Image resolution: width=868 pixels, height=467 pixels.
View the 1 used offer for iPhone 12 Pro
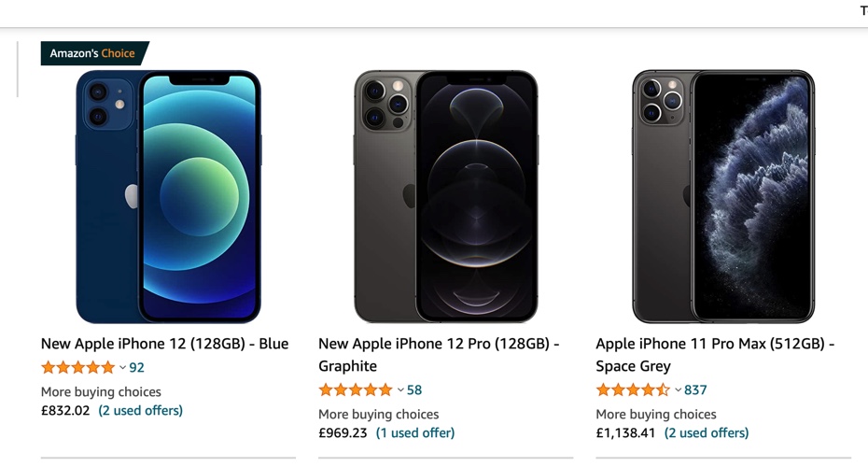tap(415, 433)
